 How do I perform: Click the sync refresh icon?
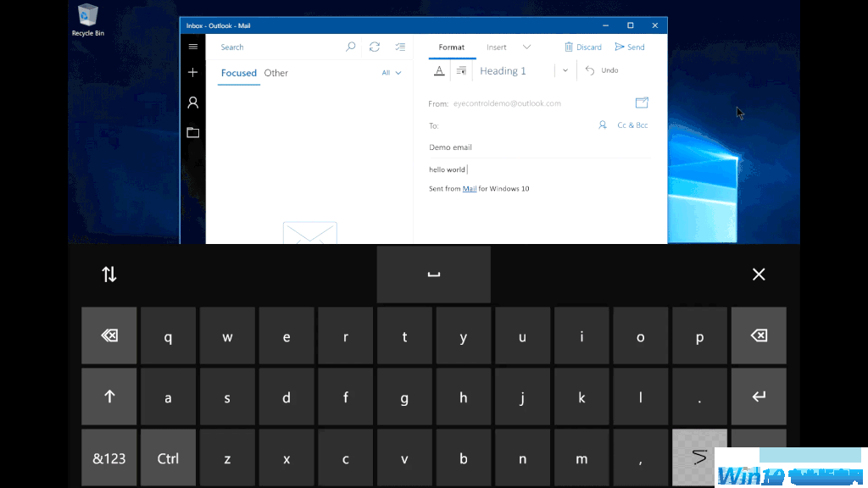(x=375, y=47)
